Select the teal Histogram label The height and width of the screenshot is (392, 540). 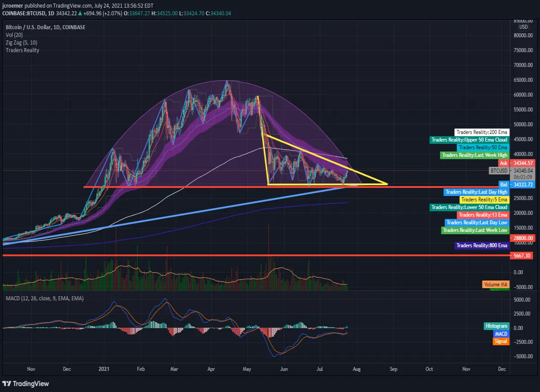[496, 326]
